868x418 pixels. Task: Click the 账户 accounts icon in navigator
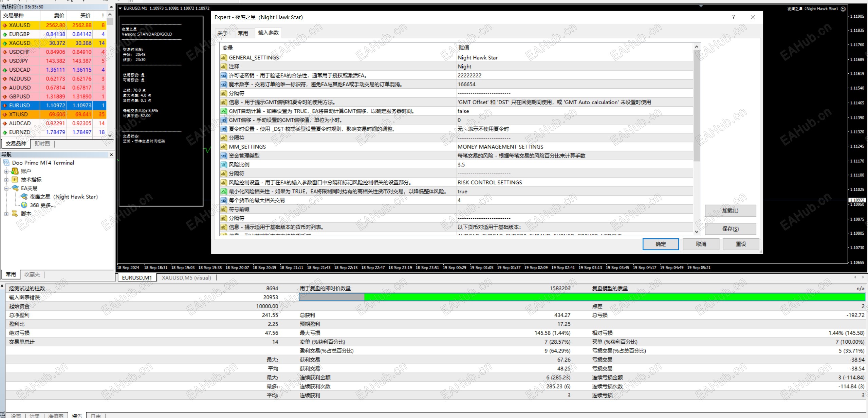tap(15, 171)
